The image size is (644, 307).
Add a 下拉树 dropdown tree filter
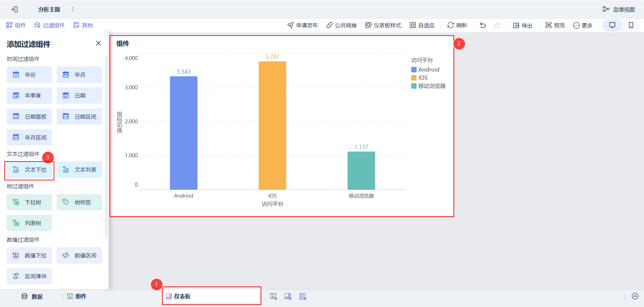tap(29, 202)
